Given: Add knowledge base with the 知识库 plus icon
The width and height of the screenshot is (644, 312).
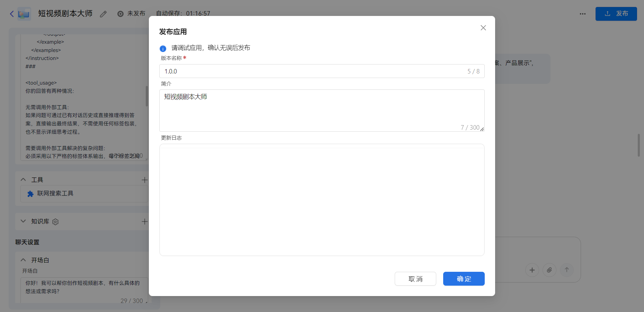Looking at the screenshot, I should pos(144,222).
